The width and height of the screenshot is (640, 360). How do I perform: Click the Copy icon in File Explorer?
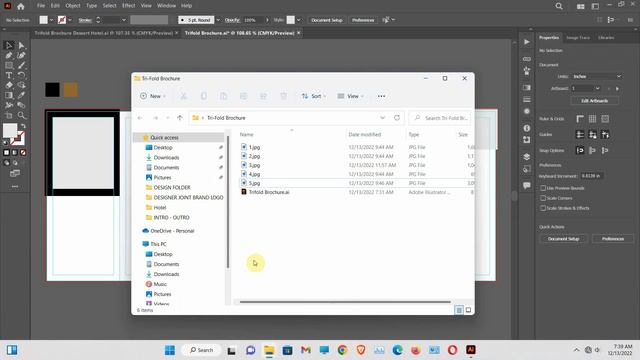click(203, 96)
